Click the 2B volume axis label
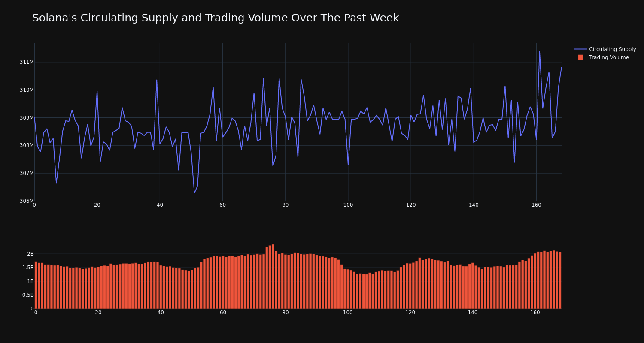The width and height of the screenshot is (644, 343). (30, 254)
